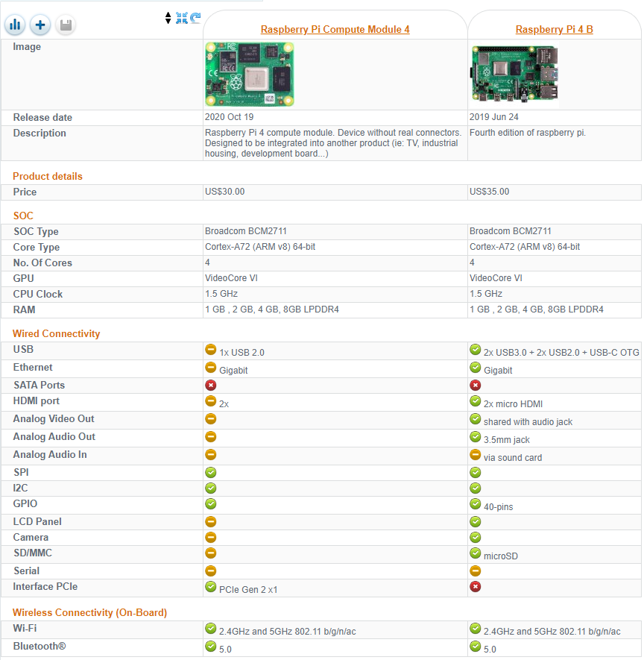
Task: Open the Raspberry Pi 4 B link
Action: [554, 30]
